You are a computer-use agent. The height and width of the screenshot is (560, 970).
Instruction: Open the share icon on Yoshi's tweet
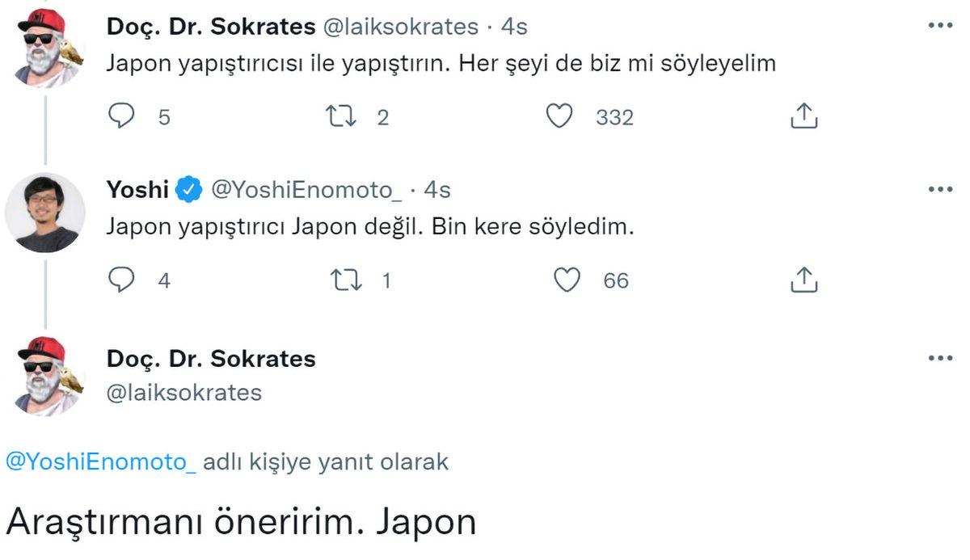(804, 280)
